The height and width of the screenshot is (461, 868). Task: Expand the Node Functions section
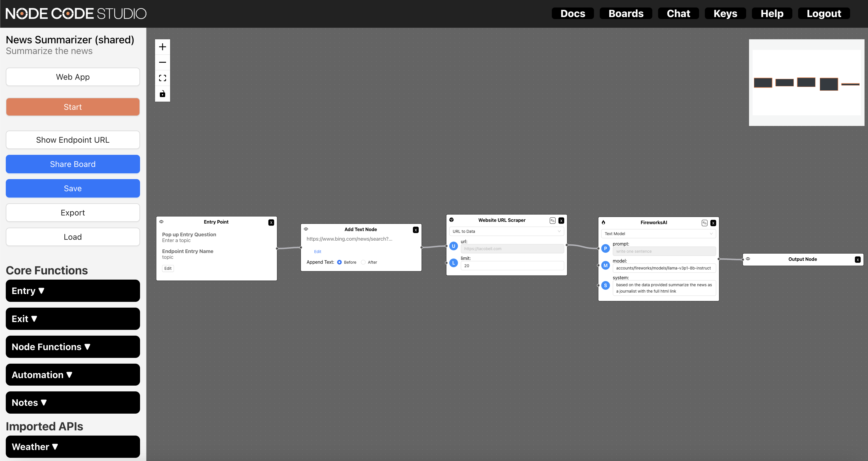click(x=73, y=347)
